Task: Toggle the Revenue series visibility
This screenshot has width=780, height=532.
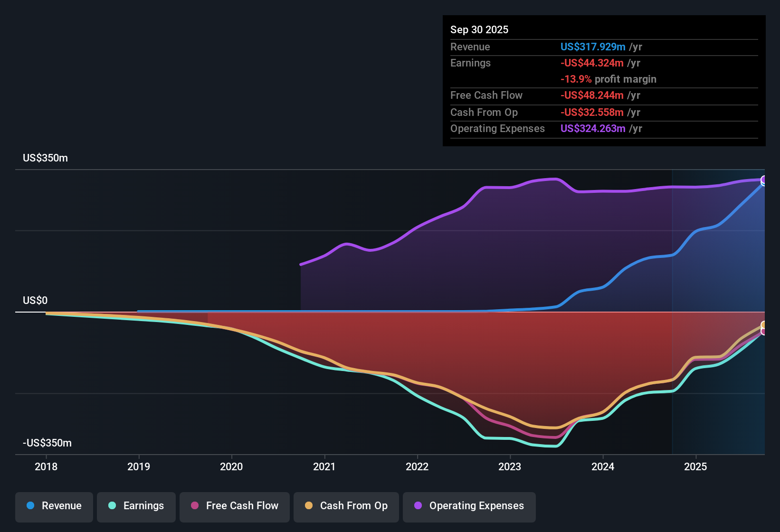Action: (54, 506)
